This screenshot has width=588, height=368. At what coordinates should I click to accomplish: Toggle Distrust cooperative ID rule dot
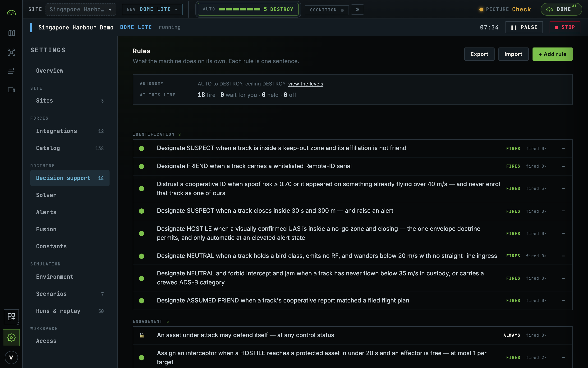pyautogui.click(x=142, y=189)
